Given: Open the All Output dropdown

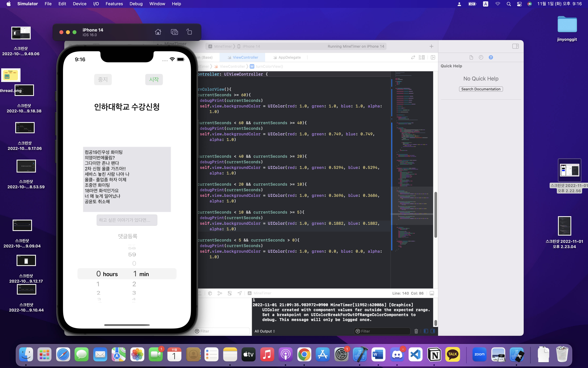Looking at the screenshot, I should [x=265, y=331].
